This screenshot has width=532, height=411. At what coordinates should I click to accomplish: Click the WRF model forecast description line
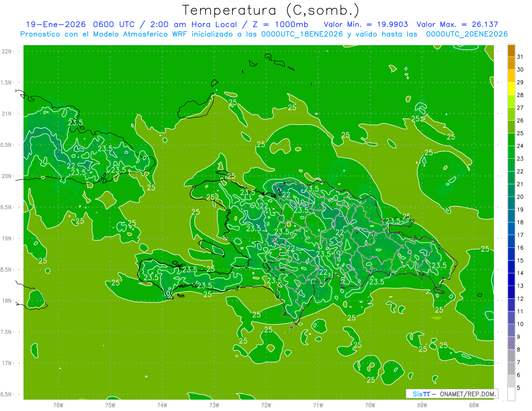coord(264,34)
